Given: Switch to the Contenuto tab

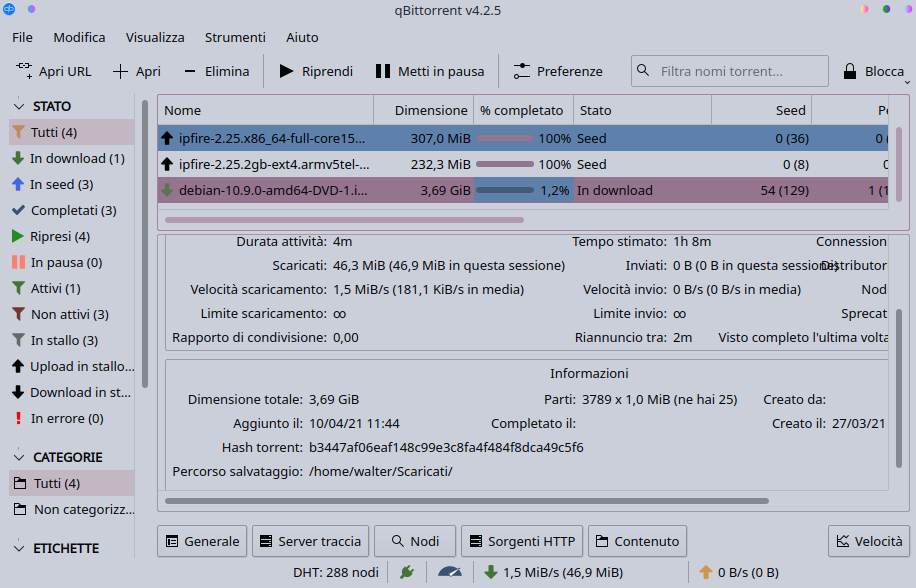Looking at the screenshot, I should [x=637, y=541].
